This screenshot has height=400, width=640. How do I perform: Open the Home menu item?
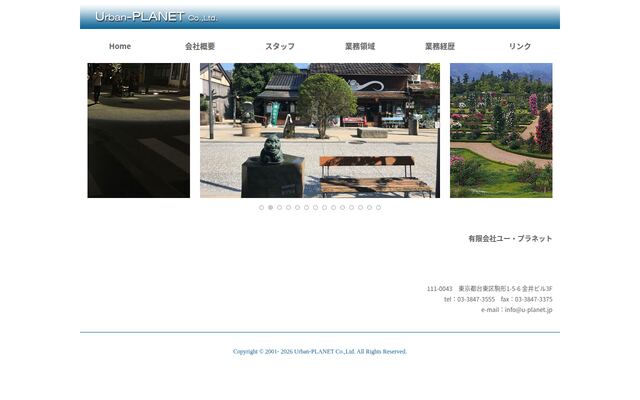coord(120,46)
